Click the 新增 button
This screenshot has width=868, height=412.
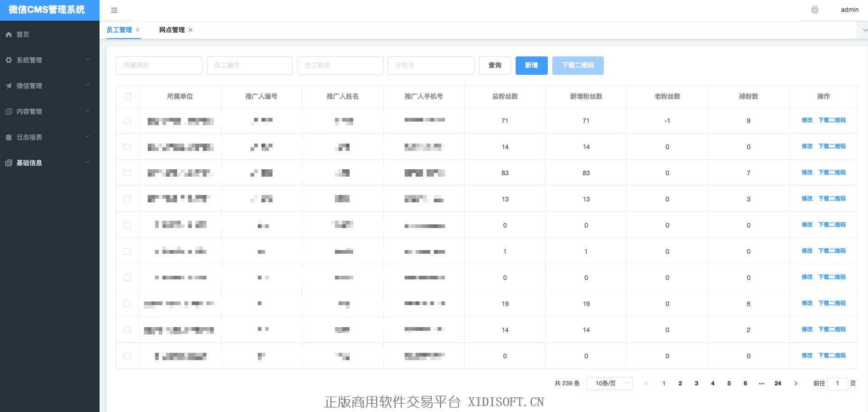(532, 66)
